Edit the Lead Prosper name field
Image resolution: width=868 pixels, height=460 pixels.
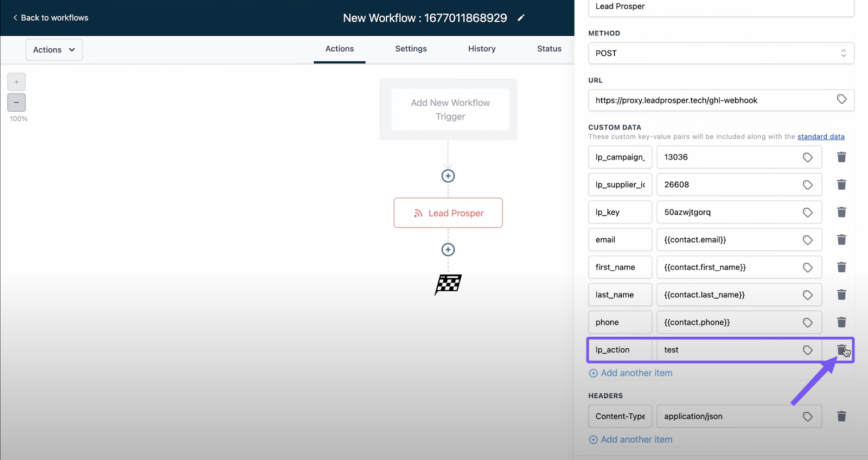721,8
